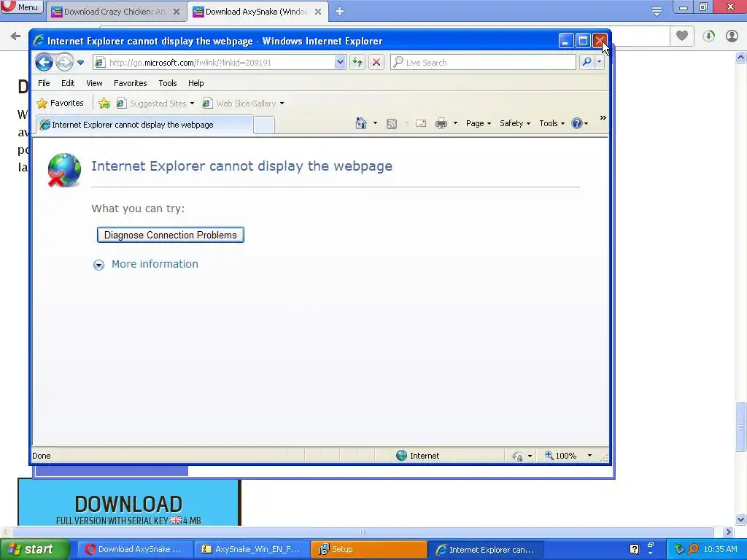The image size is (747, 560).
Task: Change zoom level 100% button
Action: pos(561,456)
